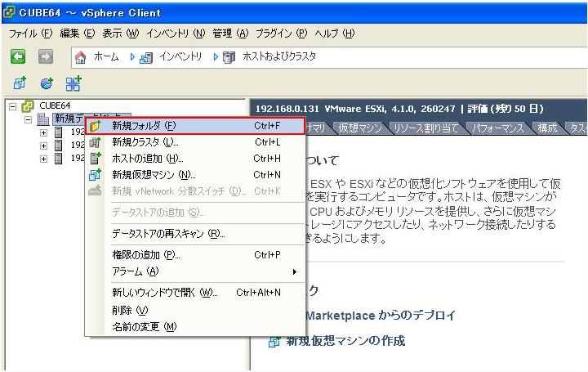
Task: Click the add cluster grid toolbar icon
Action: 73,83
